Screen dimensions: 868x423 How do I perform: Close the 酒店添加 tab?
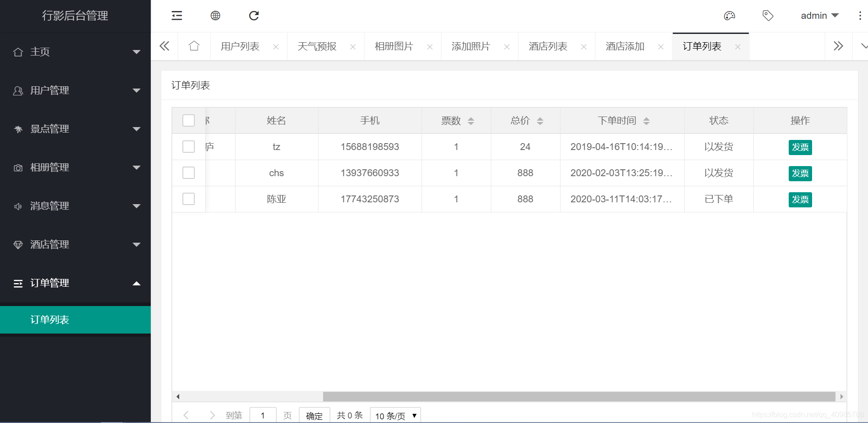click(661, 47)
